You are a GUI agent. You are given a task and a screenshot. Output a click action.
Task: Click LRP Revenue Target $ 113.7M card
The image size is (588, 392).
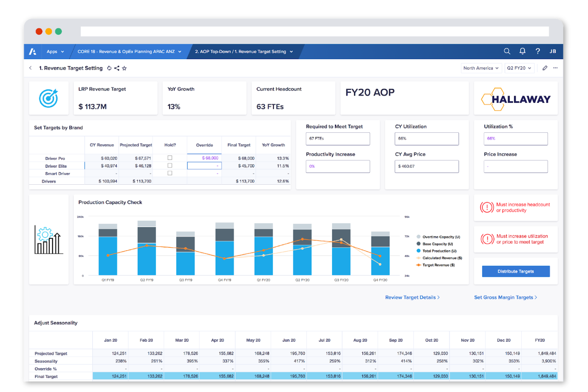[x=116, y=98]
